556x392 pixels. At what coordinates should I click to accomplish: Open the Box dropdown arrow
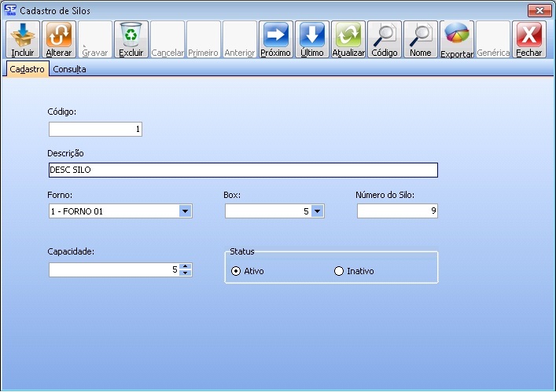pos(316,211)
